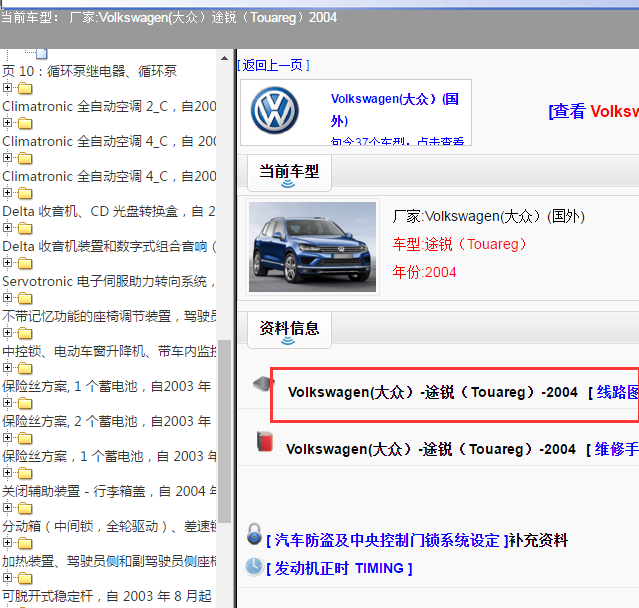
Task: Click the padlock icon beside 汽车防盗
Action: (x=254, y=534)
